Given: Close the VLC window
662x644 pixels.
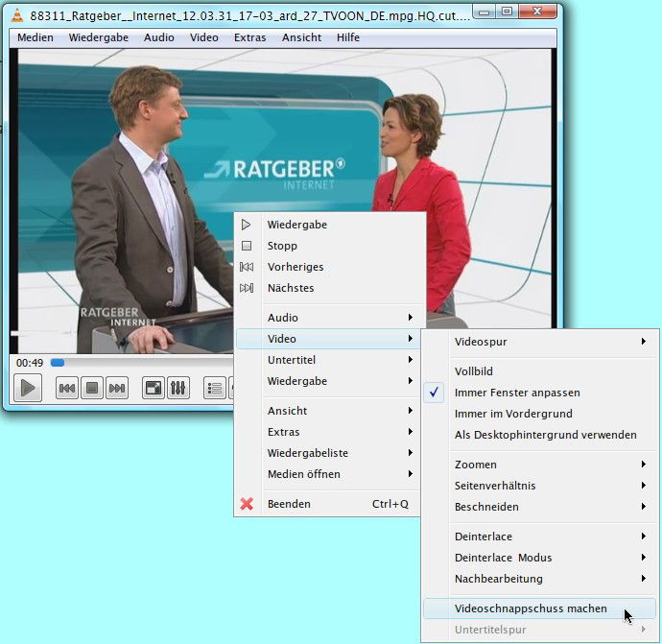Looking at the screenshot, I should pos(537,12).
